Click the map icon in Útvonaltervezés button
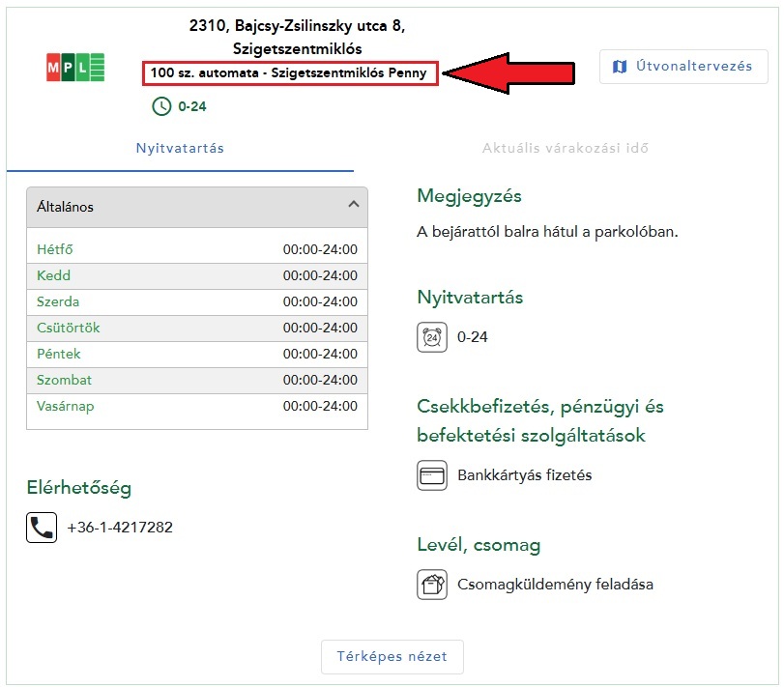This screenshot has height=687, width=784. [621, 67]
